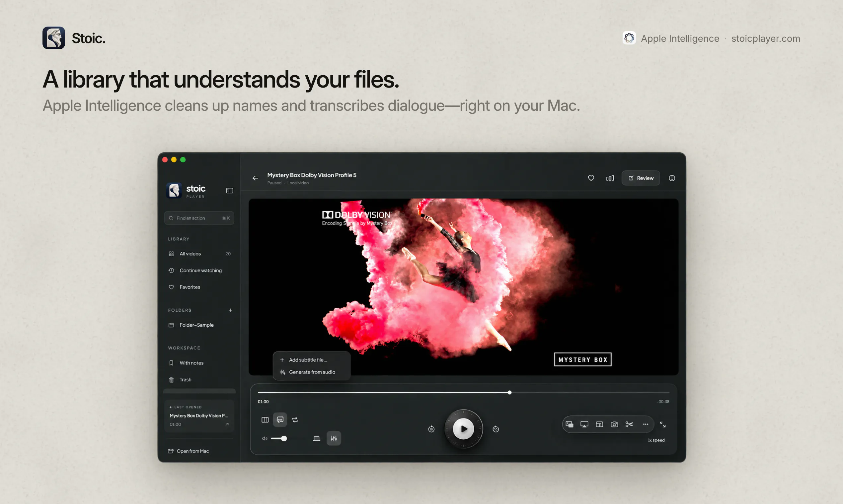The height and width of the screenshot is (504, 843).
Task: Open Continue watching list
Action: click(199, 270)
